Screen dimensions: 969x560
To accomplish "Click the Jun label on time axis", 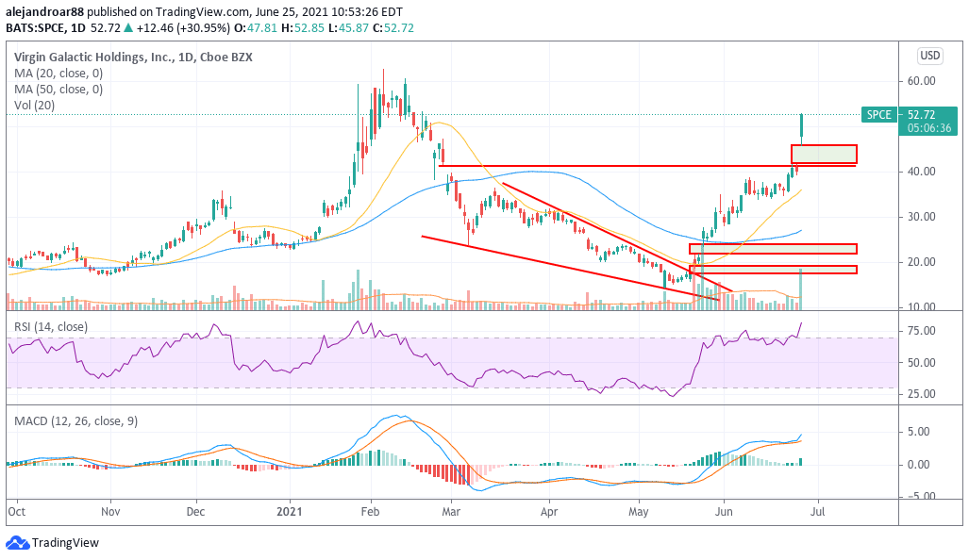I will click(724, 512).
